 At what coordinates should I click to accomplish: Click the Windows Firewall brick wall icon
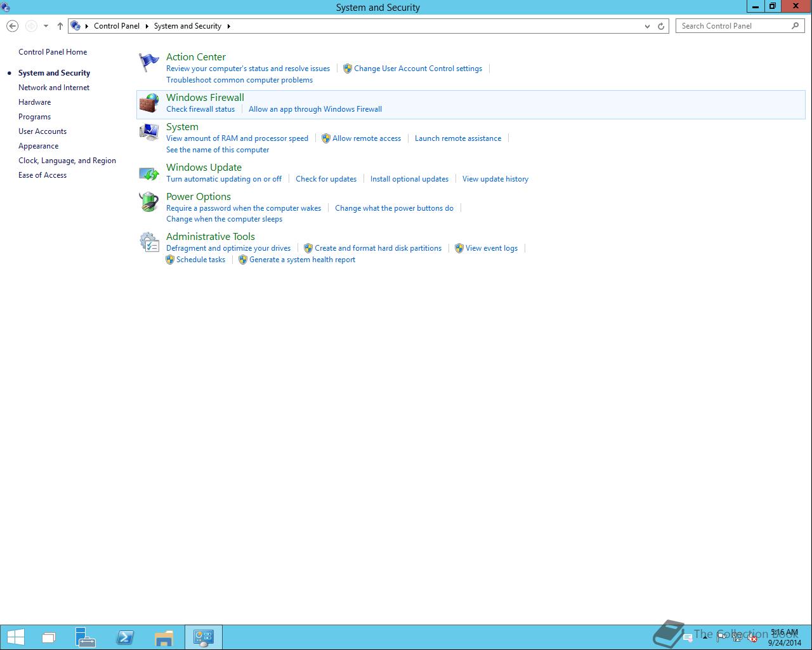[x=149, y=103]
